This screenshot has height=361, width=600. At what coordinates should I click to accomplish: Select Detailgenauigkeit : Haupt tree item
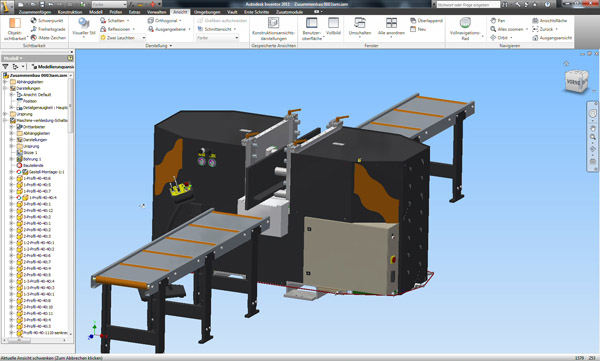(45, 108)
